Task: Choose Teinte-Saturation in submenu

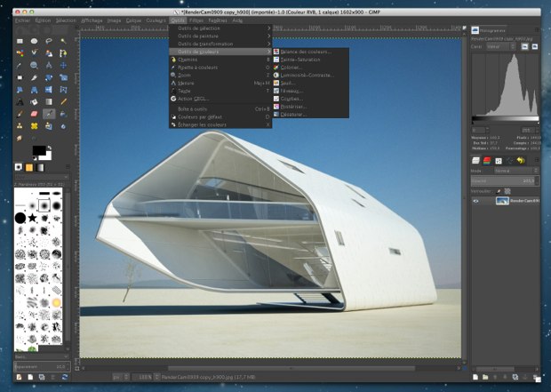Action: pyautogui.click(x=311, y=60)
